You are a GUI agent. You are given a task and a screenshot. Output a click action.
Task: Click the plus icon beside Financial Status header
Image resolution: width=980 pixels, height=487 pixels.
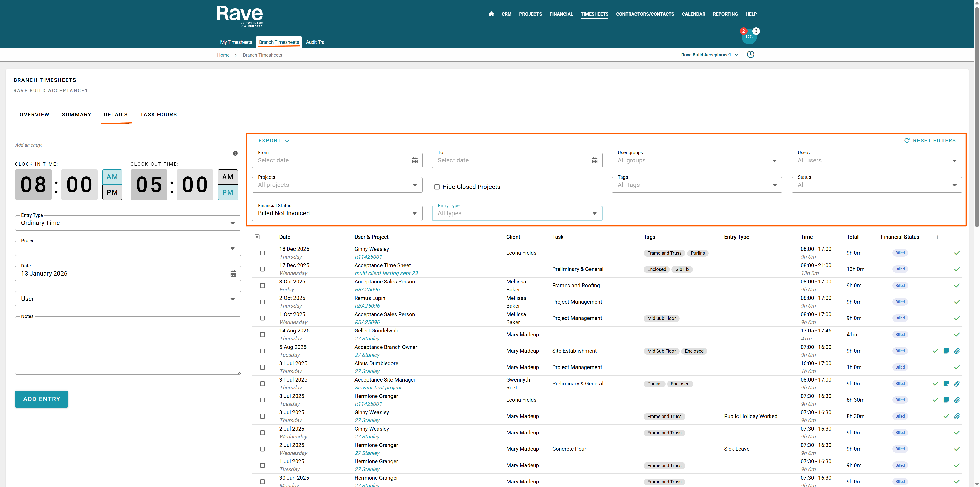click(x=937, y=237)
